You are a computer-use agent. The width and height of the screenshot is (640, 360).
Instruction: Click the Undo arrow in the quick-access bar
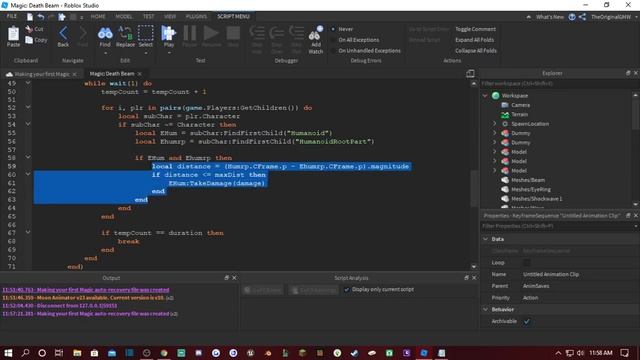pyautogui.click(x=41, y=17)
